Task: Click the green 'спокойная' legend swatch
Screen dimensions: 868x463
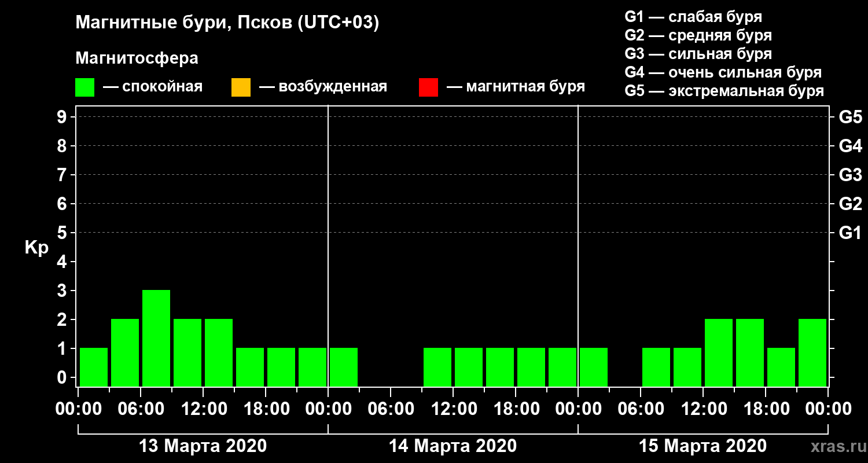Action: tap(85, 87)
